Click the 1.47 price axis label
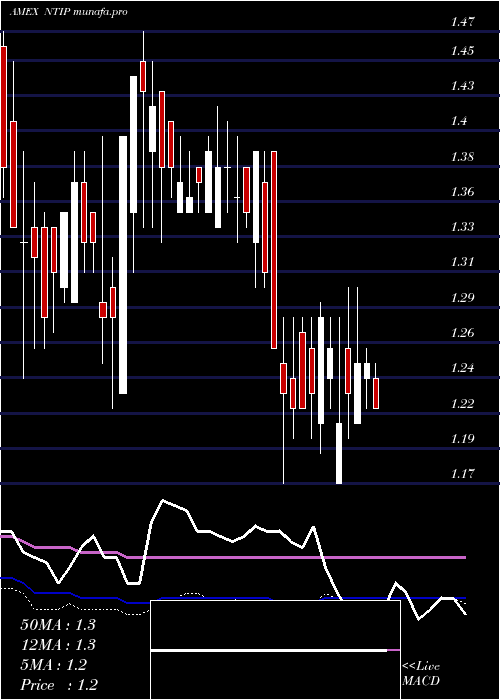Screen dimensions: 500x700 click(462, 22)
